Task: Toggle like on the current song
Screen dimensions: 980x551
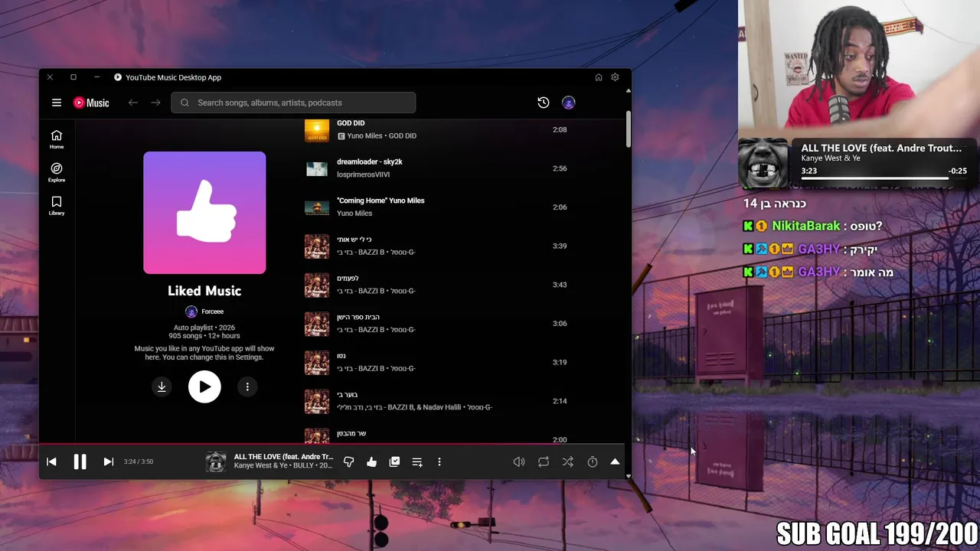Action: [371, 461]
